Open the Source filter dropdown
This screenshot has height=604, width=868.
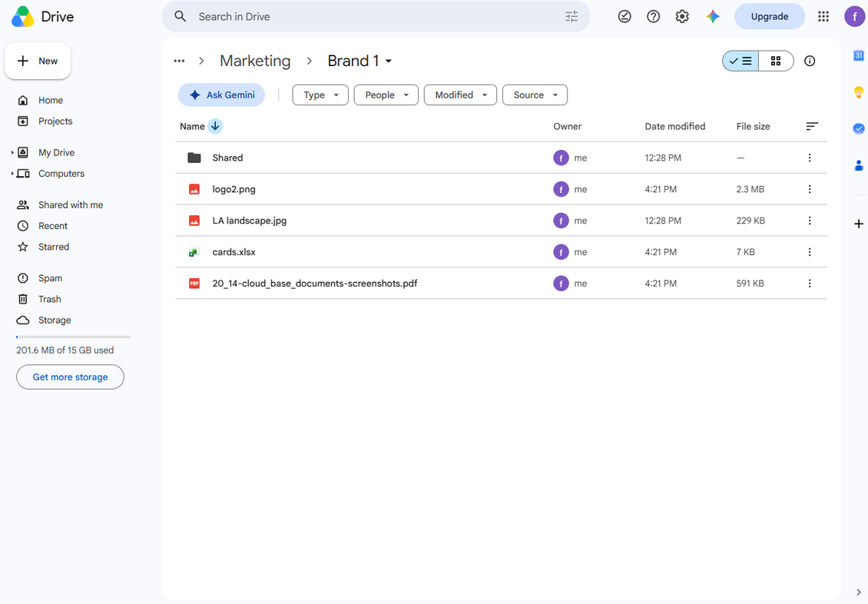pyautogui.click(x=535, y=95)
